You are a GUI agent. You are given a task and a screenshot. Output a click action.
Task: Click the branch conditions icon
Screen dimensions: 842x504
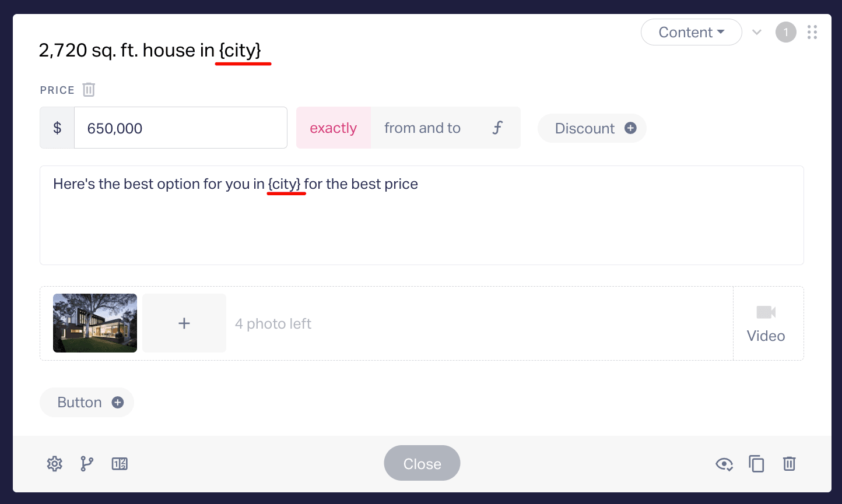87,464
